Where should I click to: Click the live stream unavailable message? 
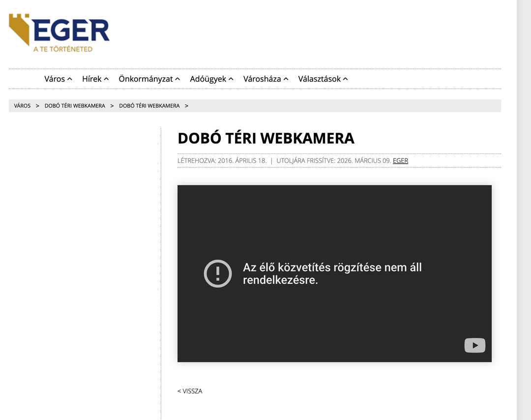332,274
